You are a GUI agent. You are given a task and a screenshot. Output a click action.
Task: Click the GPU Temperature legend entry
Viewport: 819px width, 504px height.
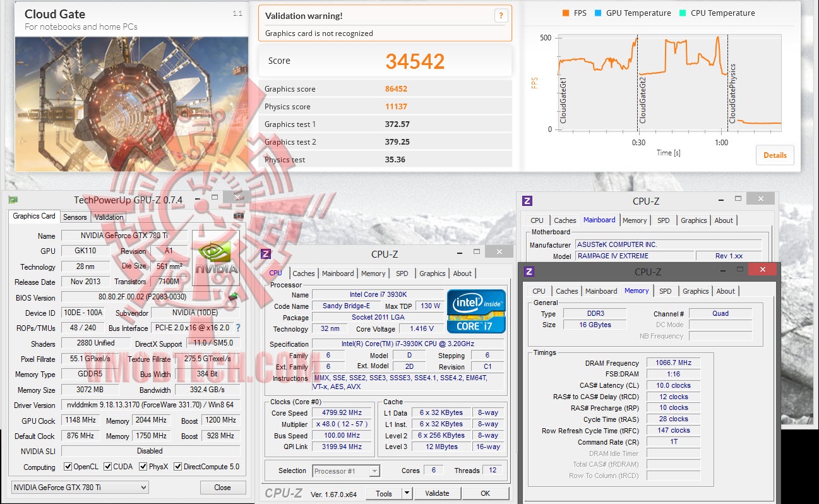[633, 13]
